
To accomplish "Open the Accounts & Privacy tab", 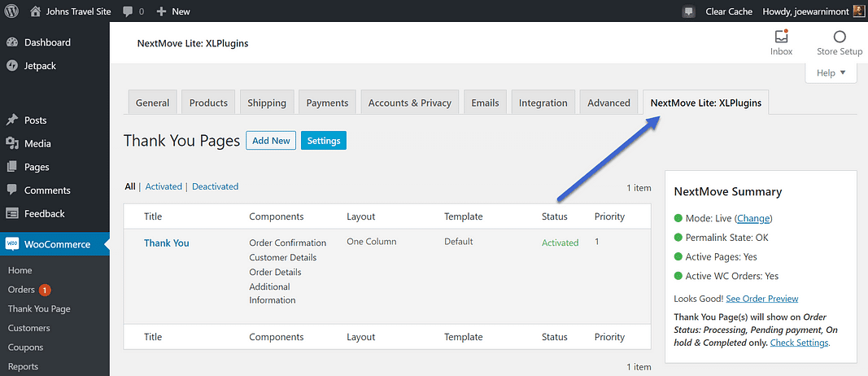I will click(410, 103).
